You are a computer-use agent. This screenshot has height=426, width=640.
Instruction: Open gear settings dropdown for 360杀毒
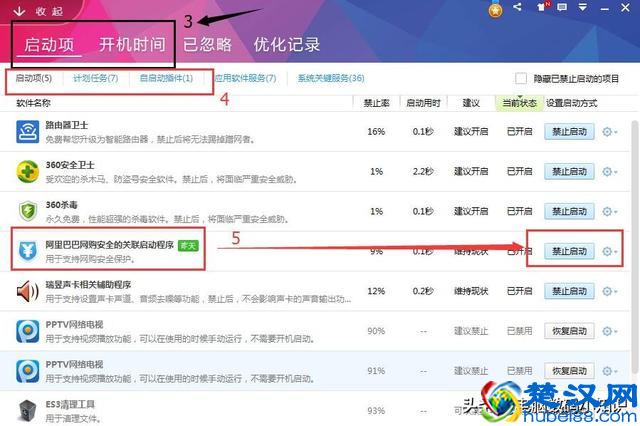coord(610,211)
